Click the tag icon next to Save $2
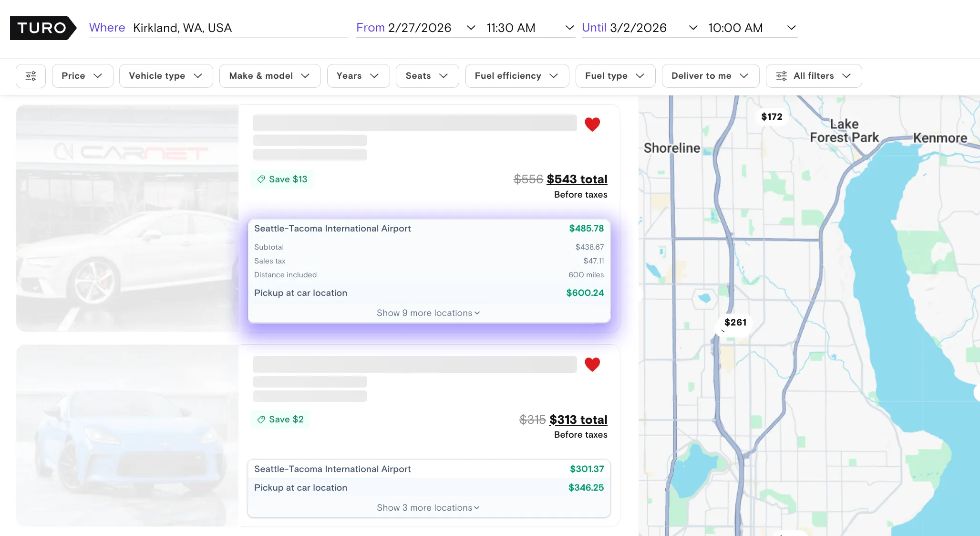Viewport: 980px width, 536px height. coord(261,419)
